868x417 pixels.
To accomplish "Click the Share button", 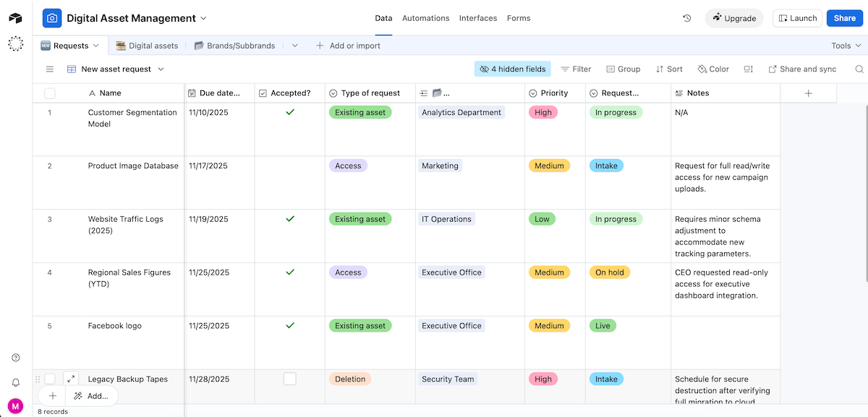I will point(844,17).
